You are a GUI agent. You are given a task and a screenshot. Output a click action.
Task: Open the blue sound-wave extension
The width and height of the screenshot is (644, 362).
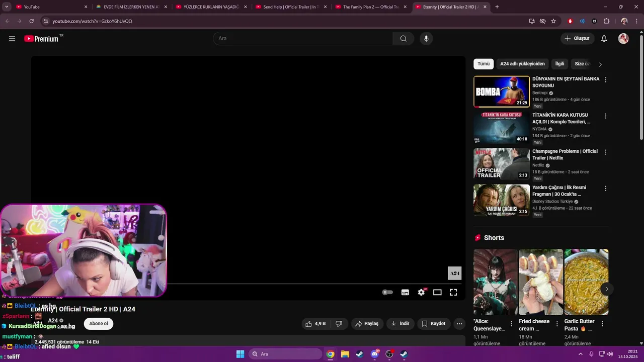(x=582, y=21)
